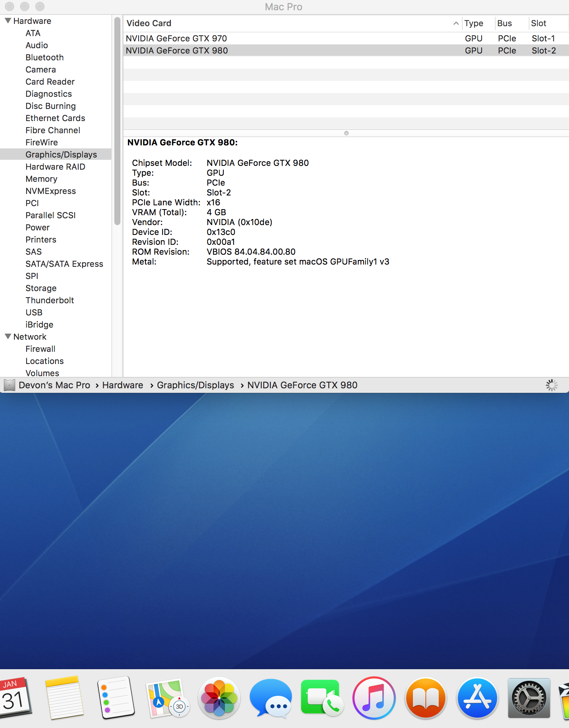
Task: Open Card Reader in the sidebar
Action: (50, 82)
